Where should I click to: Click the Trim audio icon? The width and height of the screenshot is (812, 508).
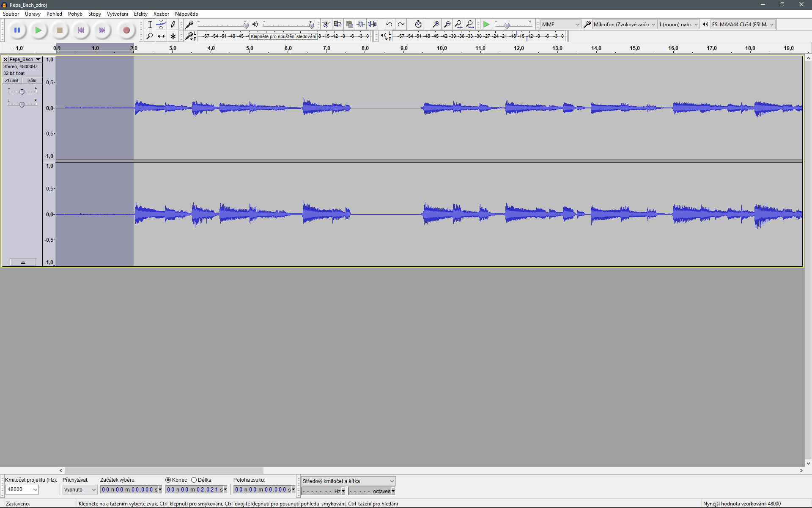pyautogui.click(x=361, y=25)
